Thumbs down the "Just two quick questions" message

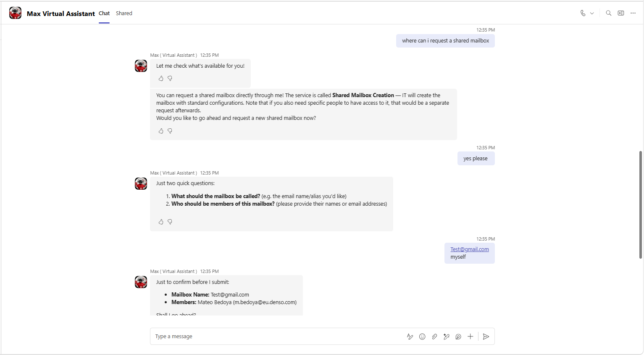(170, 222)
